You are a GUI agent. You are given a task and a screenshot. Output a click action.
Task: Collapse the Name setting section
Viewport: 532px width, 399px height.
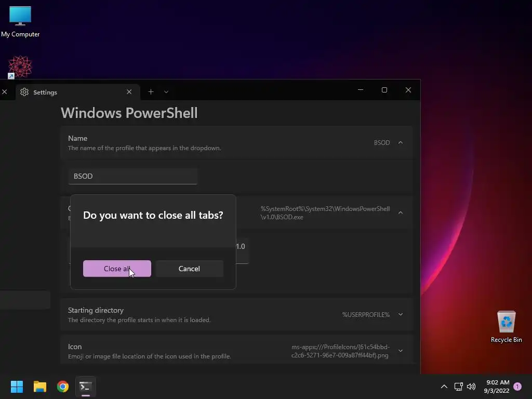(401, 142)
